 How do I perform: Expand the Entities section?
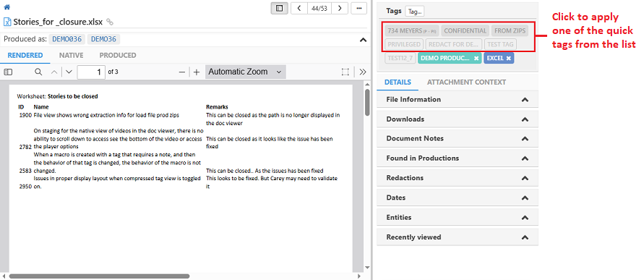[x=457, y=218]
